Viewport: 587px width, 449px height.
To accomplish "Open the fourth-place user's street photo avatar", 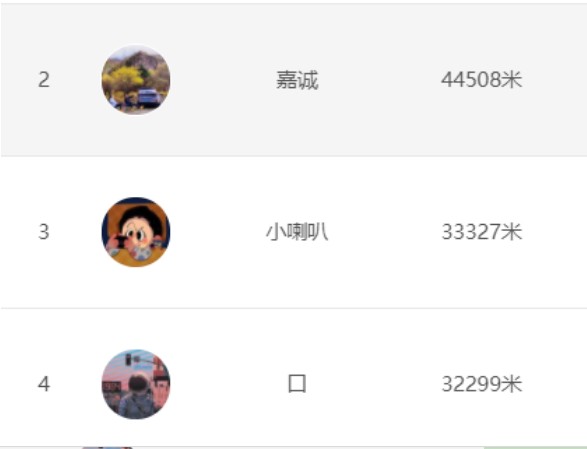I will point(136,384).
